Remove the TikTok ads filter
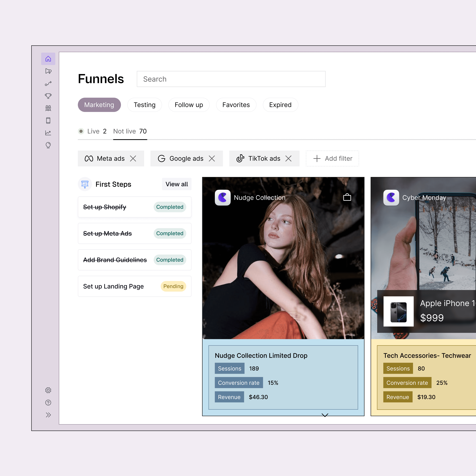 (x=288, y=158)
